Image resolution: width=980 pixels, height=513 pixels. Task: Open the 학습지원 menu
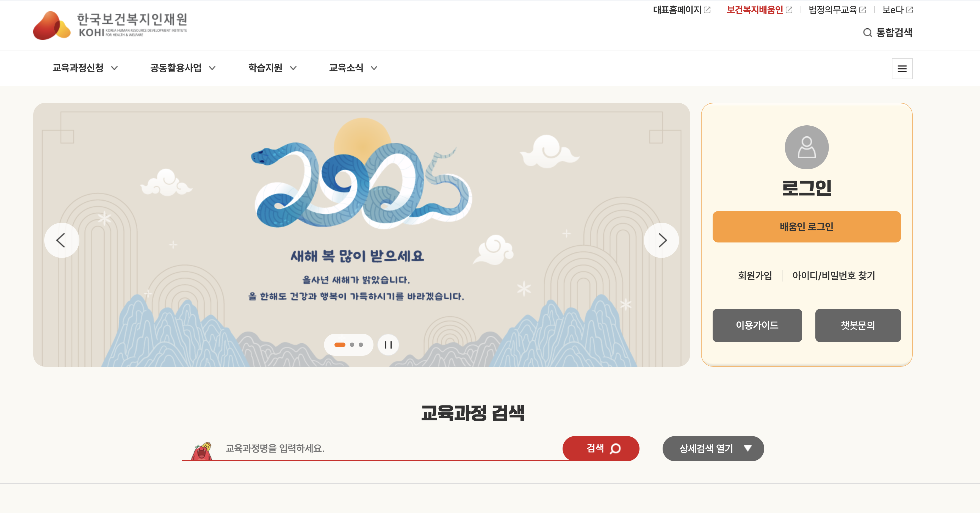click(272, 68)
